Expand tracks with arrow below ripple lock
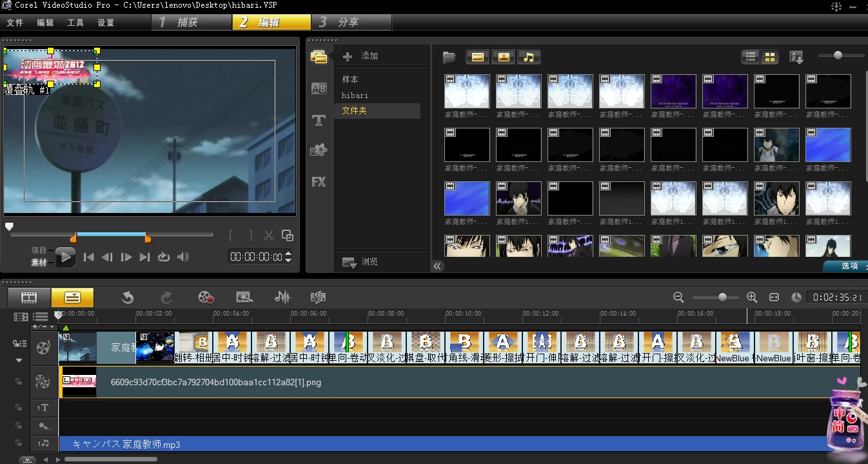This screenshot has width=868, height=464. 19,360
